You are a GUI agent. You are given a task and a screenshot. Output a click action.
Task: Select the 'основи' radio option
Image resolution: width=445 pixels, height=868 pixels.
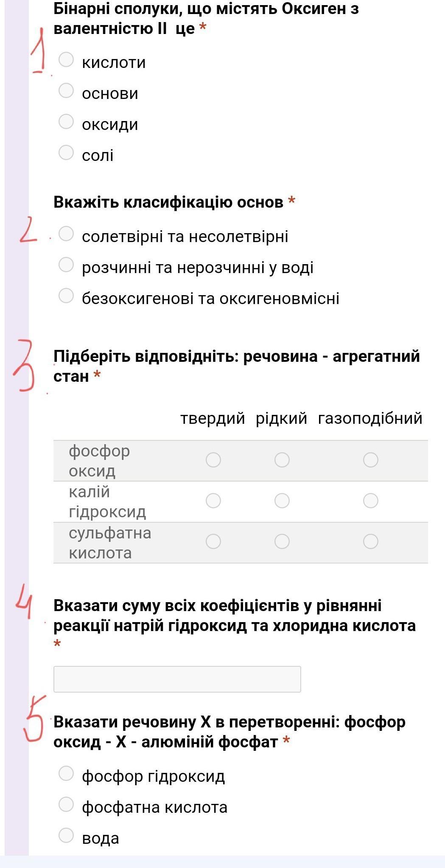[x=66, y=90]
